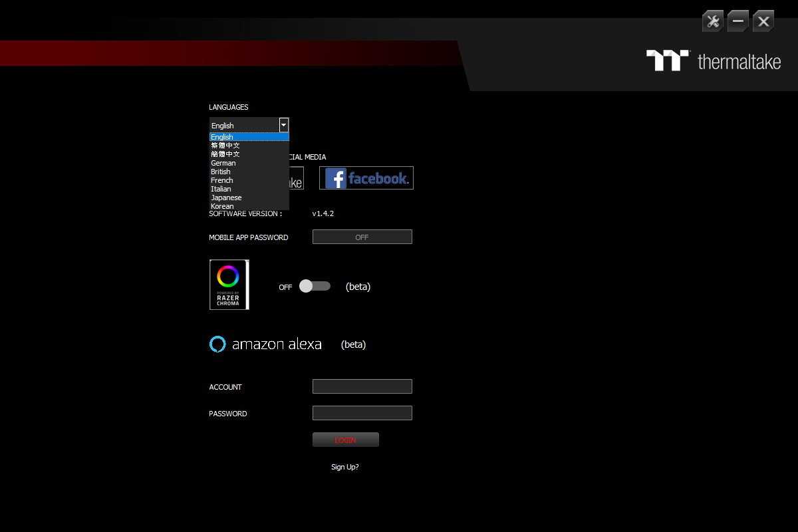
Task: Select English in the language list
Action: coord(222,137)
